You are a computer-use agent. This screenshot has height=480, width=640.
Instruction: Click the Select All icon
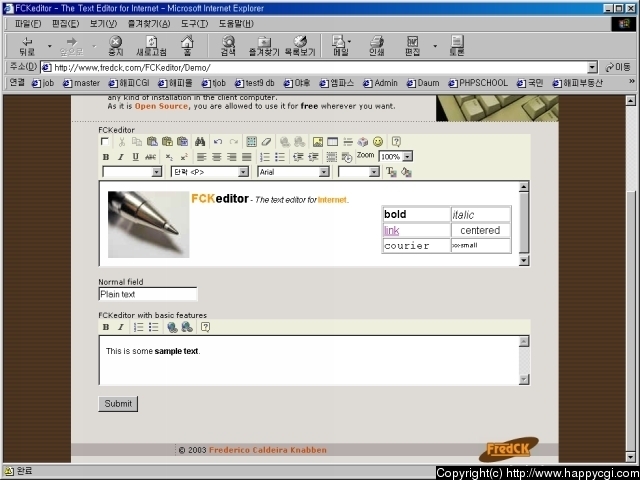click(x=251, y=142)
